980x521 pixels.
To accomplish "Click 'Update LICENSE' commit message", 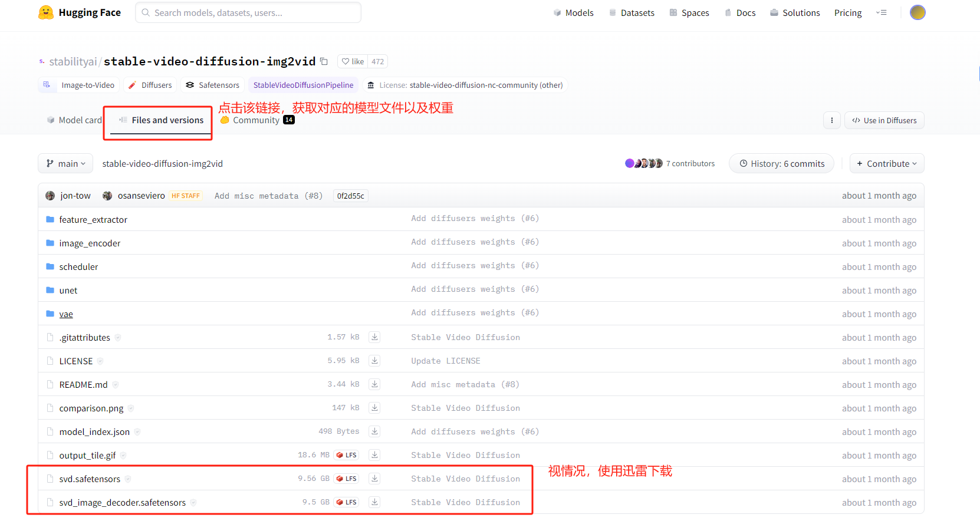I will [446, 361].
